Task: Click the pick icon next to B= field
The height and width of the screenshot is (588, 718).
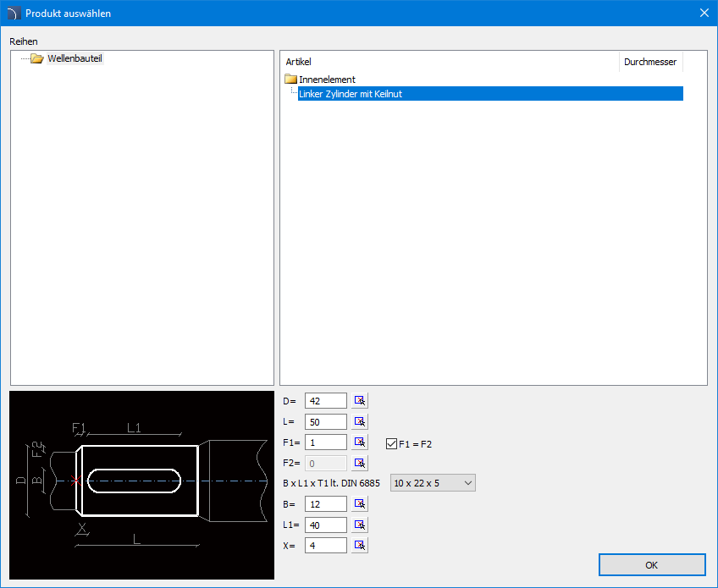Action: click(360, 504)
